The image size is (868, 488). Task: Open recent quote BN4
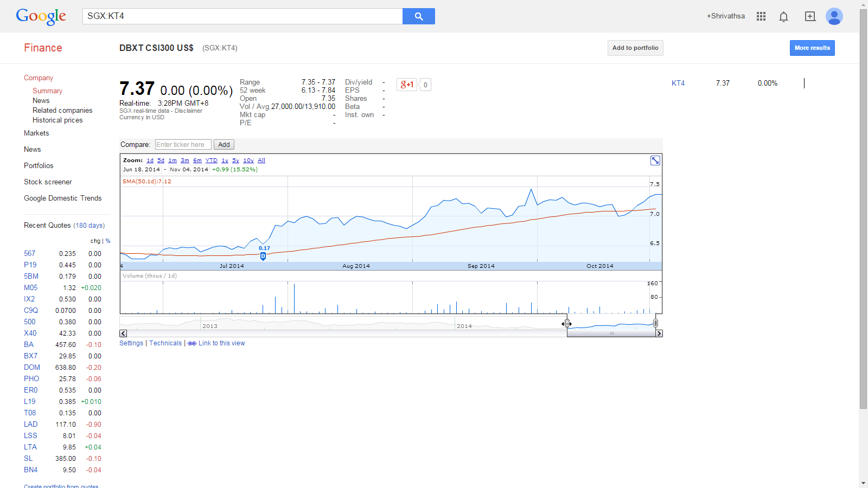click(31, 470)
